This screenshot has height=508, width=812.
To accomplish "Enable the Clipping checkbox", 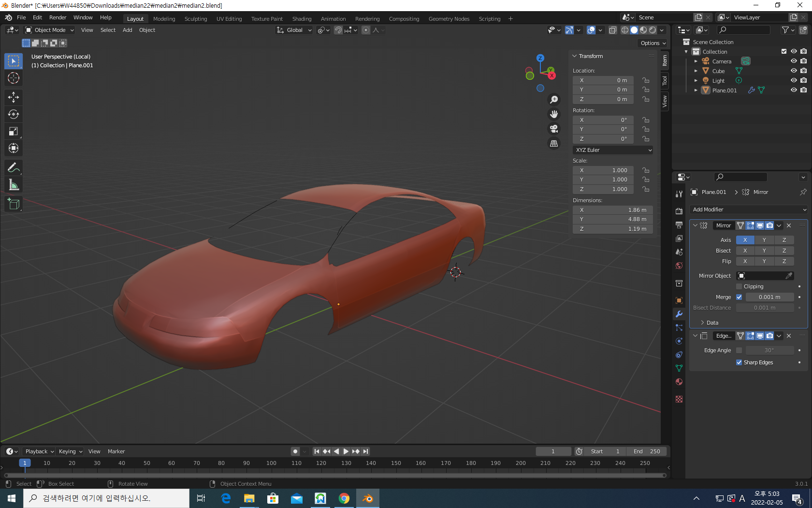I will (739, 286).
